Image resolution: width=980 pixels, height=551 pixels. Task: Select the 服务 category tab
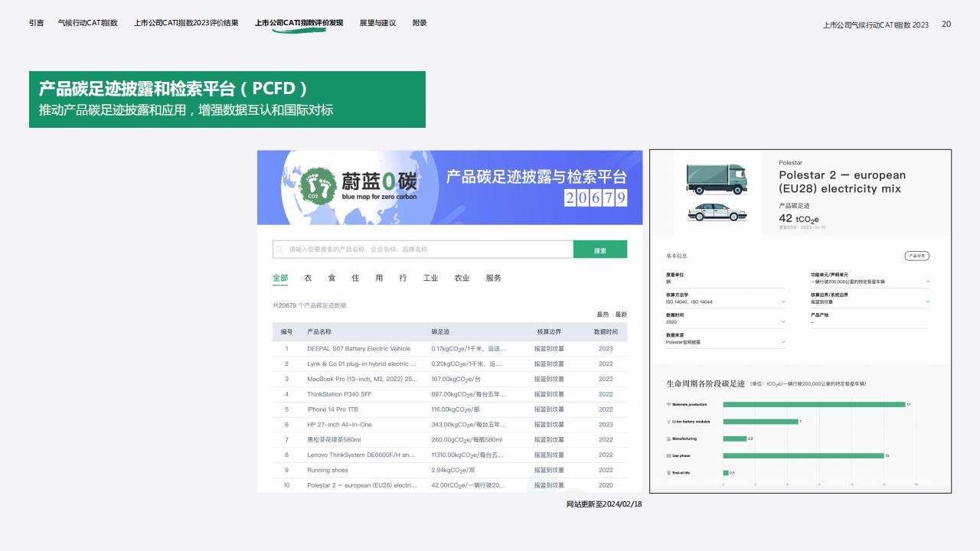pos(493,278)
